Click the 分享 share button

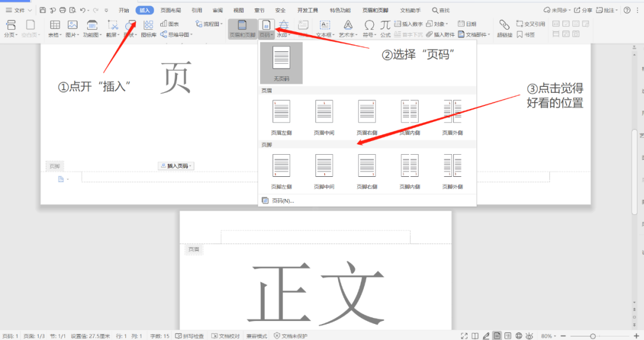coord(583,10)
